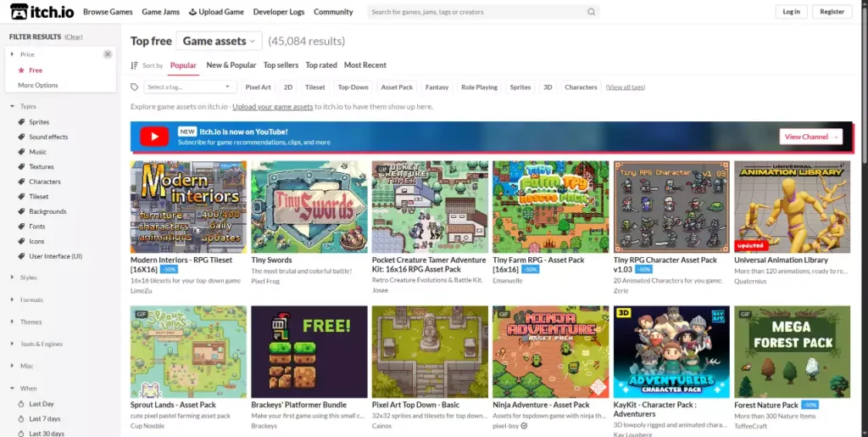
Task: Open the Game assets category dropdown
Action: (x=220, y=41)
